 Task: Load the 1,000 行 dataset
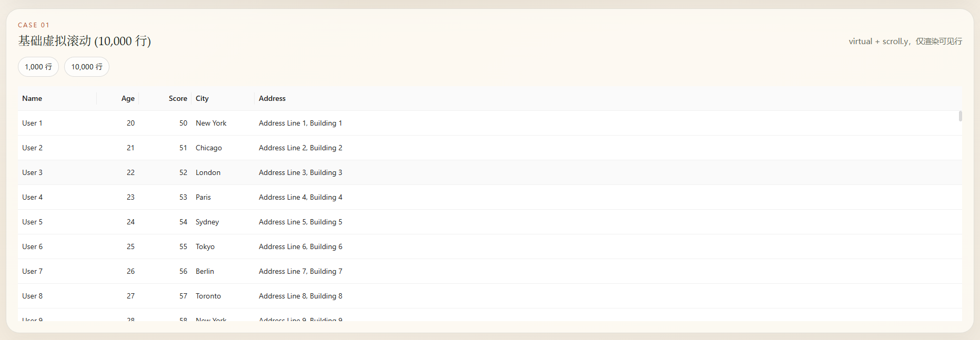pos(38,67)
